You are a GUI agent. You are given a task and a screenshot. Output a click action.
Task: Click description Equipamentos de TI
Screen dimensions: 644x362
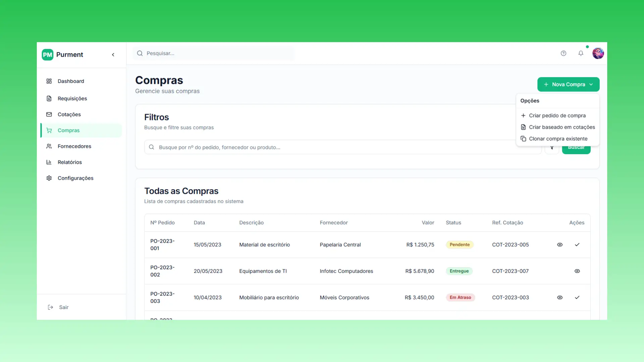coord(263,271)
